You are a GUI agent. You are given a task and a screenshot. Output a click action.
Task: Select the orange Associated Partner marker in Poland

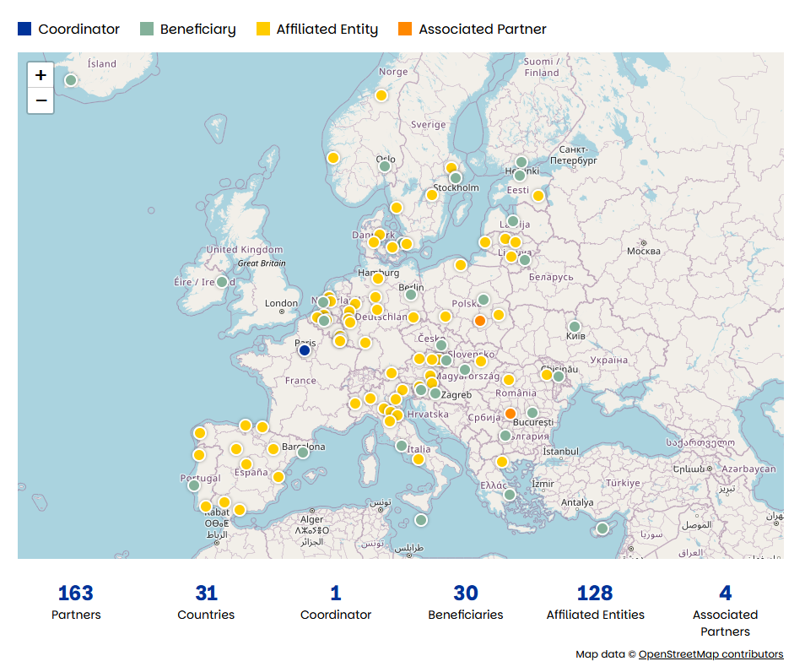(x=480, y=320)
